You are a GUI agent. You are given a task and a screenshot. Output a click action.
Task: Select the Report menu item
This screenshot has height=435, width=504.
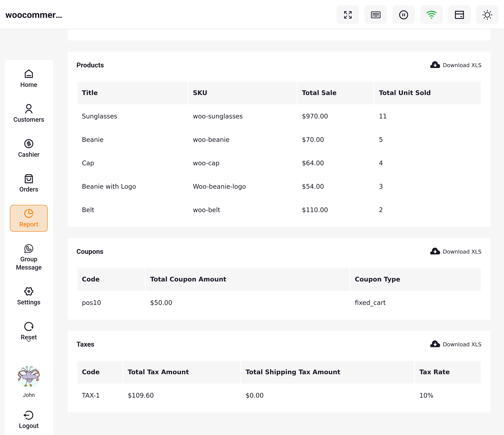(29, 218)
